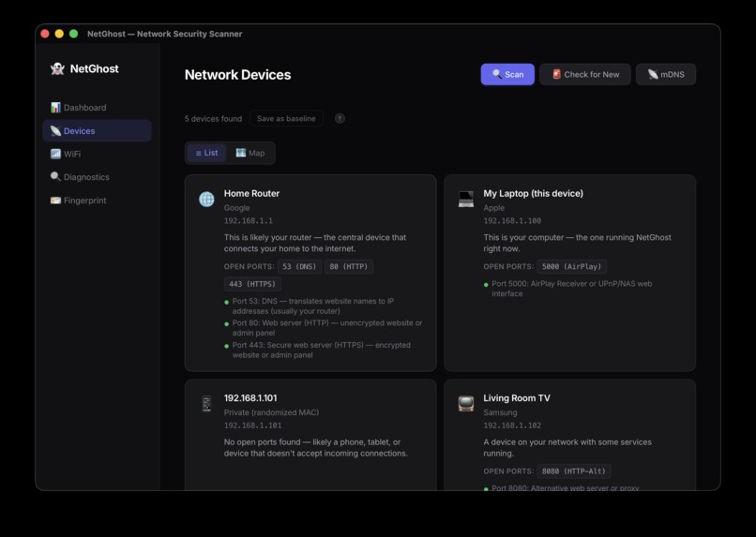Click the Network Devices heading

click(x=237, y=75)
